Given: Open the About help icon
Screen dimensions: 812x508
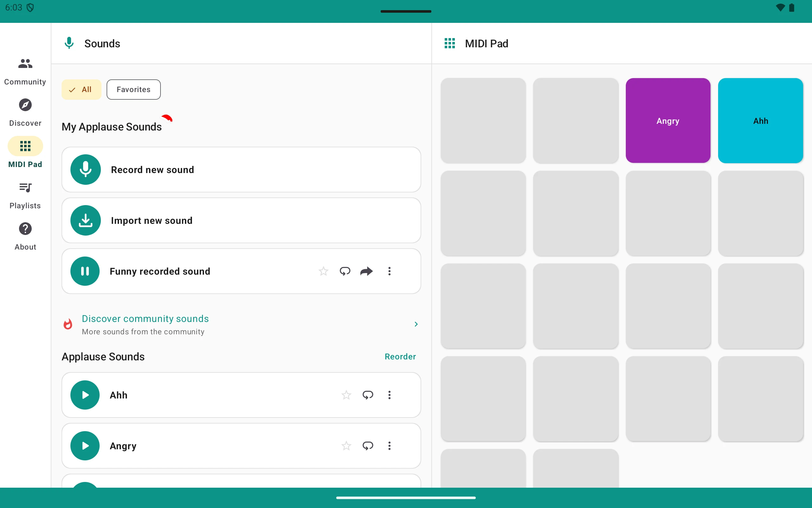Looking at the screenshot, I should click(x=25, y=229).
